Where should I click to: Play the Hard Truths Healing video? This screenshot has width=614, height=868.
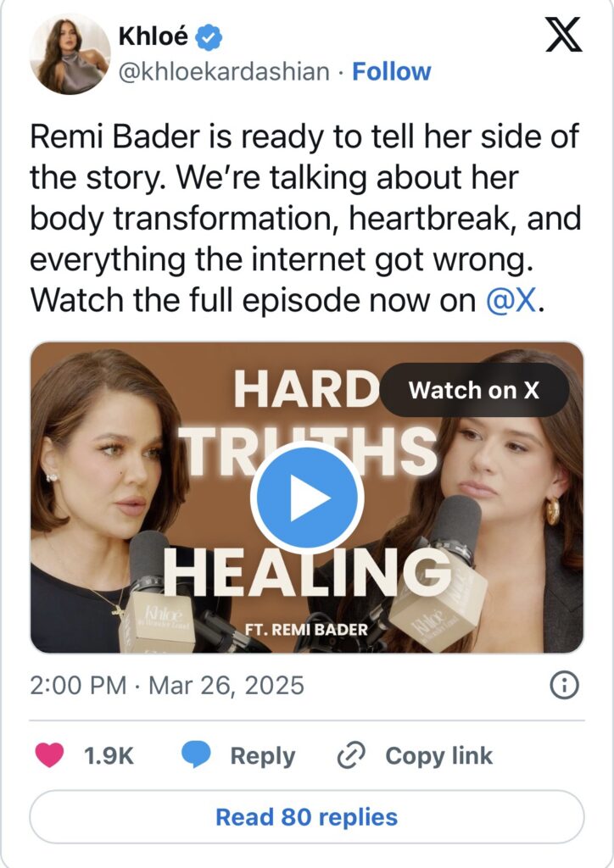tap(307, 498)
